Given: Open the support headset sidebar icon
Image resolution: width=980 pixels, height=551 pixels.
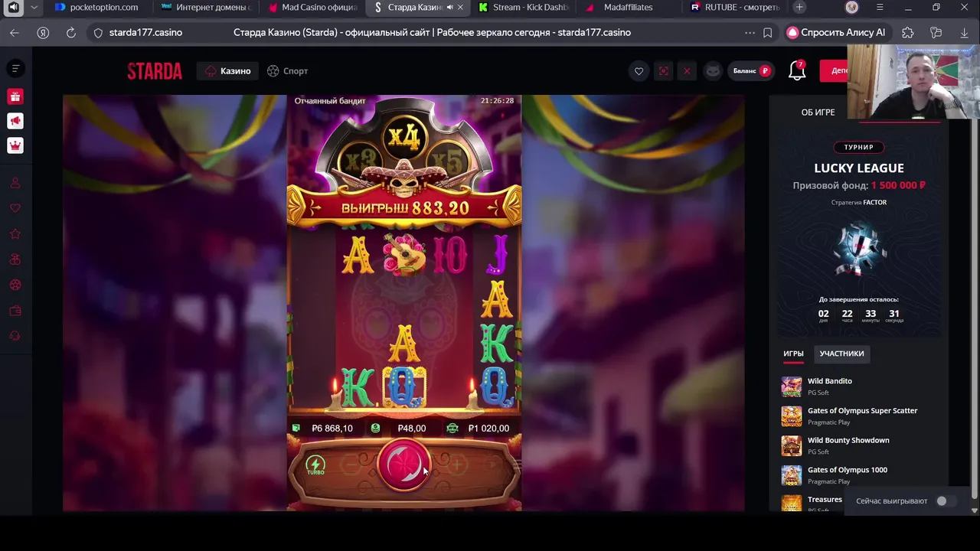Looking at the screenshot, I should (15, 336).
